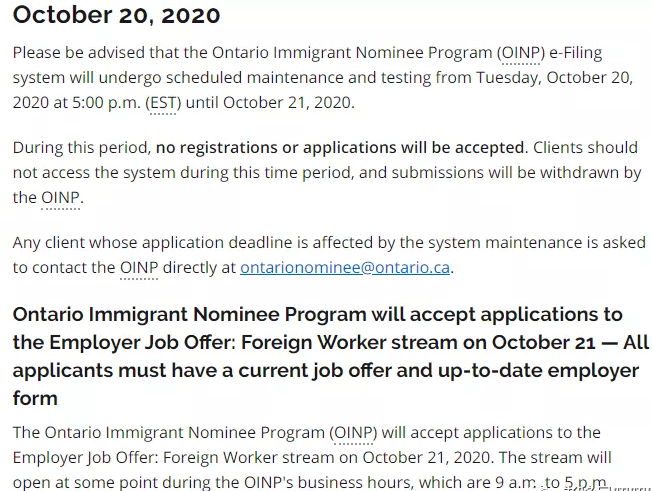The width and height of the screenshot is (652, 491).
Task: Click the text "During this period,"
Action: click(81, 147)
